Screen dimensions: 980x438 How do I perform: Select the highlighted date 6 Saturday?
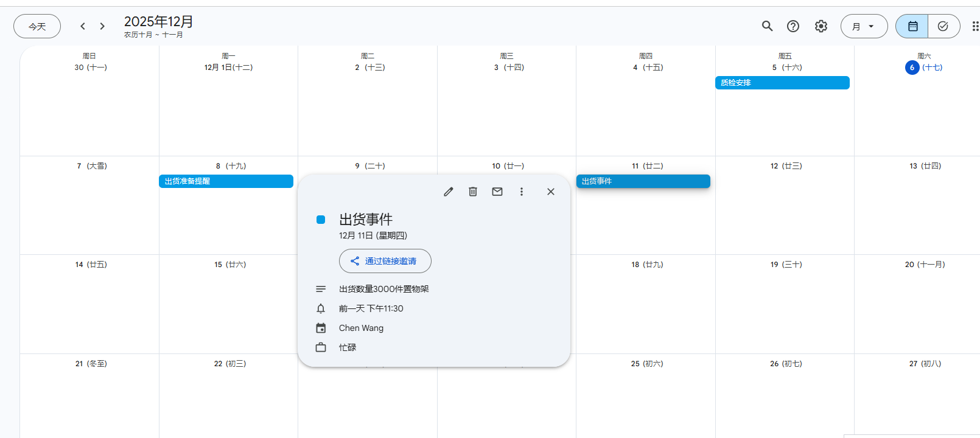[x=912, y=68]
